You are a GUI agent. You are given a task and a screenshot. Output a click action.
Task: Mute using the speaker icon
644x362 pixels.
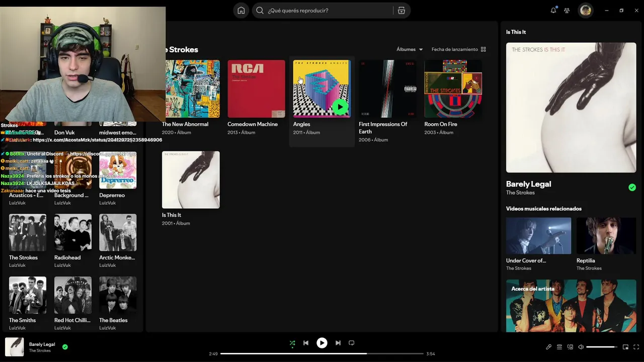coord(581,347)
